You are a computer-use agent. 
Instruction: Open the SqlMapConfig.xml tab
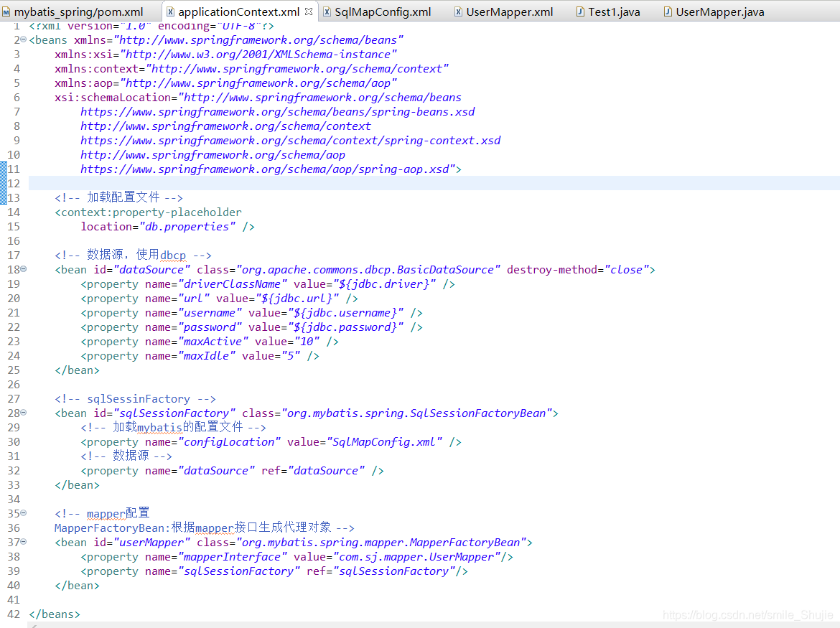pyautogui.click(x=383, y=11)
